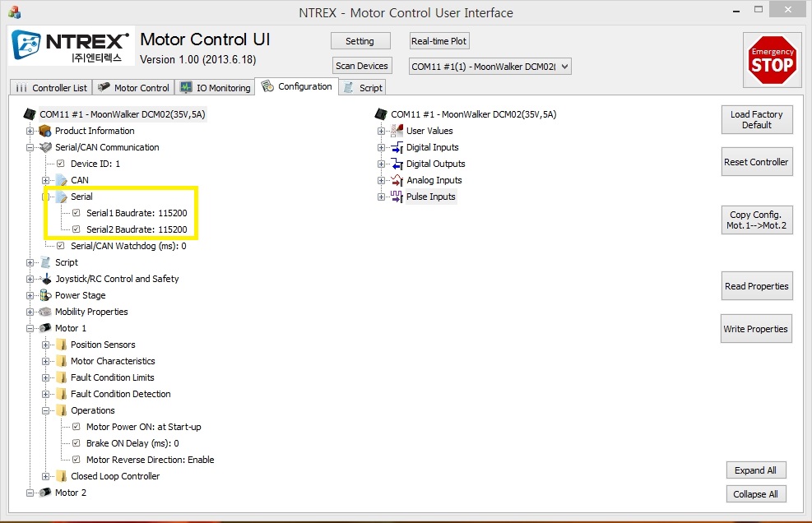Click the Scan Devices button
This screenshot has width=812, height=523.
point(361,66)
